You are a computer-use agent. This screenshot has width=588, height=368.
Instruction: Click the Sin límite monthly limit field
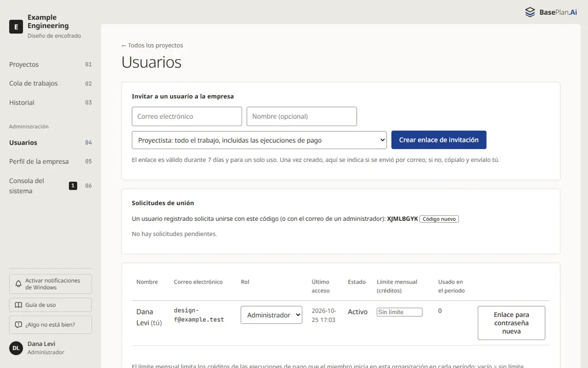(399, 312)
